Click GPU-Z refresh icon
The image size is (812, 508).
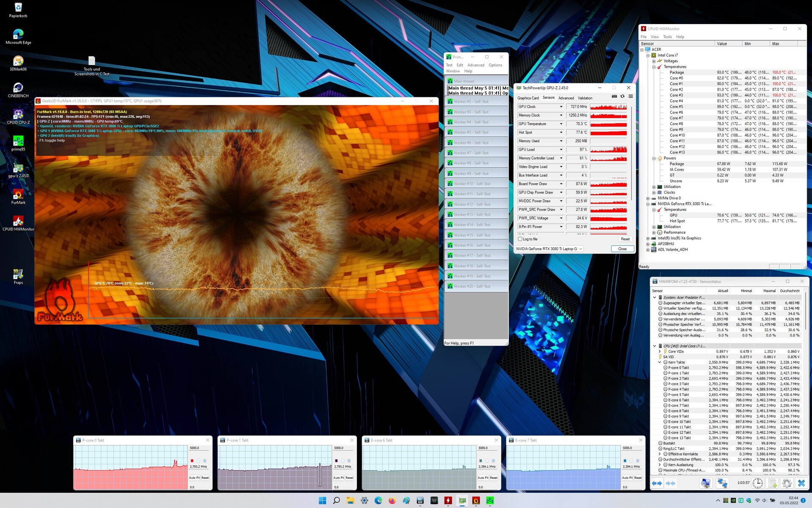click(x=622, y=97)
